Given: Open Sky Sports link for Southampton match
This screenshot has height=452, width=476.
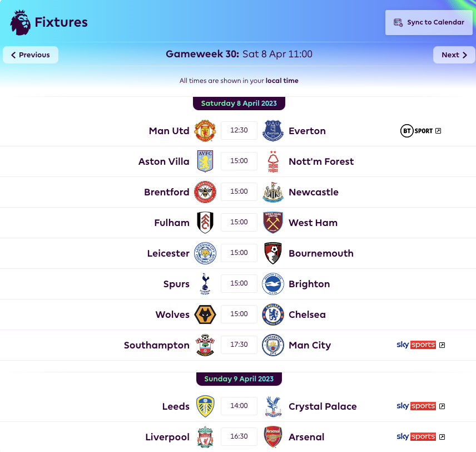Looking at the screenshot, I should click(421, 345).
